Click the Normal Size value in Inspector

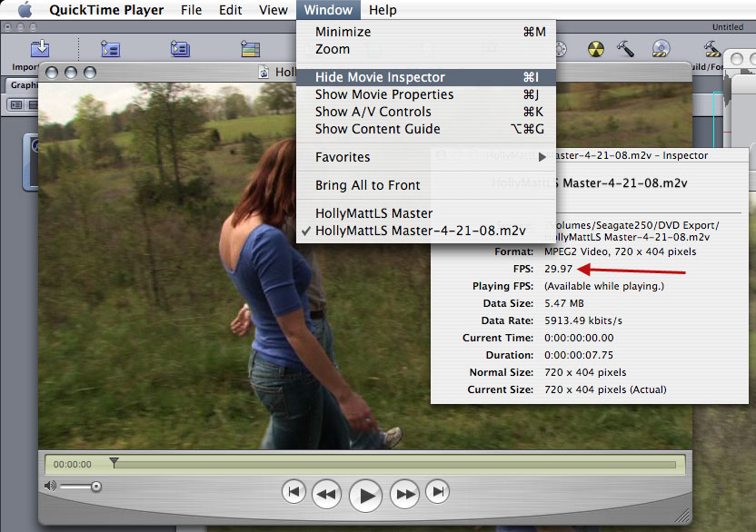[x=585, y=372]
